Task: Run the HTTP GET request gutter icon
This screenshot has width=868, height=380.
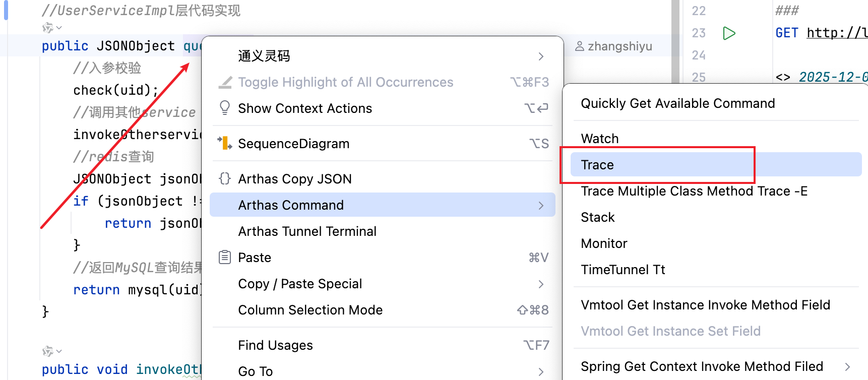Action: (x=729, y=33)
